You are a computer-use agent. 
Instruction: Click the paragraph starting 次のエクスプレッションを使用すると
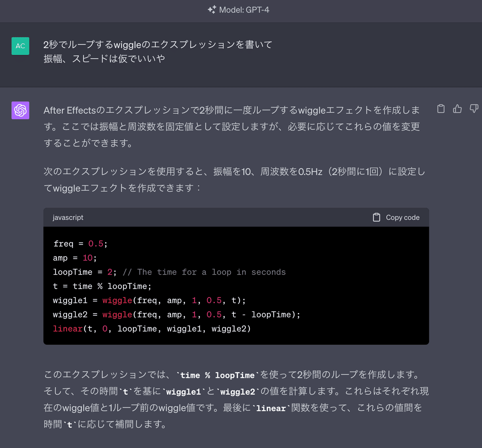(x=234, y=179)
